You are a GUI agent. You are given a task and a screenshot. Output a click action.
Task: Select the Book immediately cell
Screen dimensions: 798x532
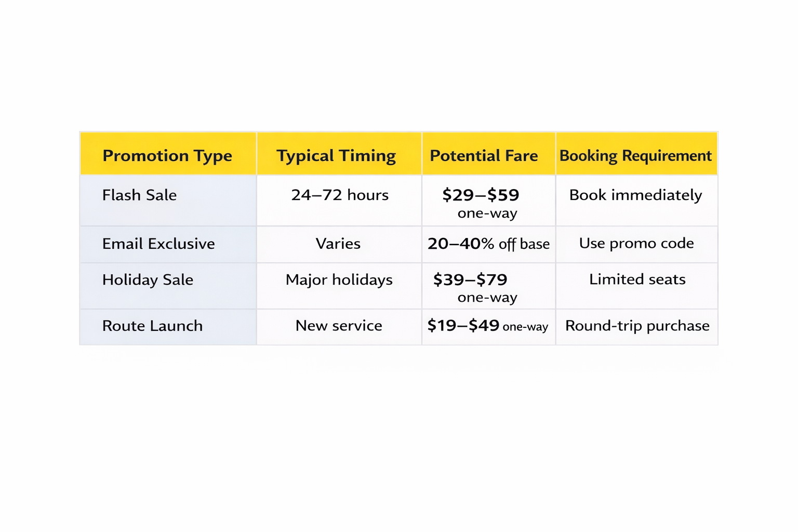635,195
